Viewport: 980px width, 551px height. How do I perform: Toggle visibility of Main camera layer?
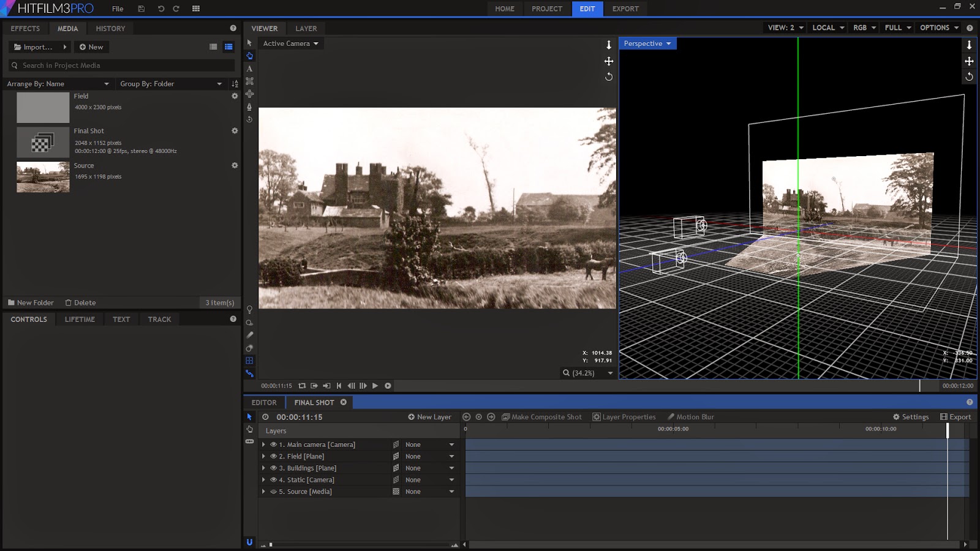point(273,444)
